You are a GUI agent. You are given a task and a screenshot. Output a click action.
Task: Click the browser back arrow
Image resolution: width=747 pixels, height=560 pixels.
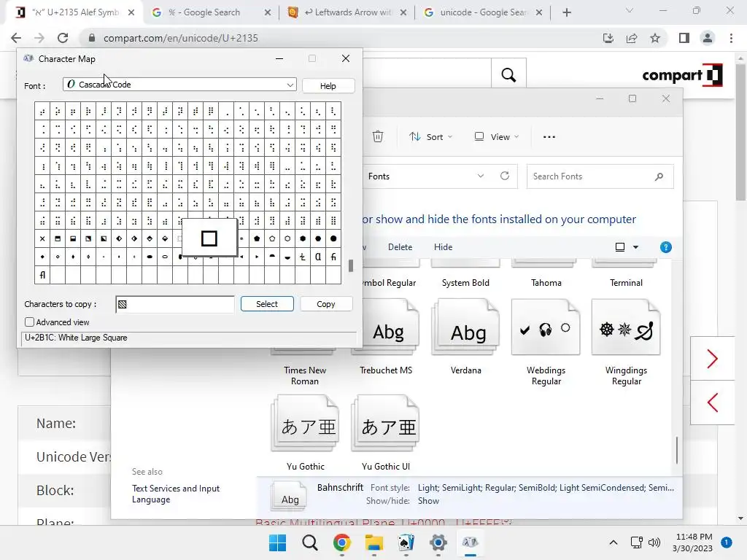[x=16, y=38]
